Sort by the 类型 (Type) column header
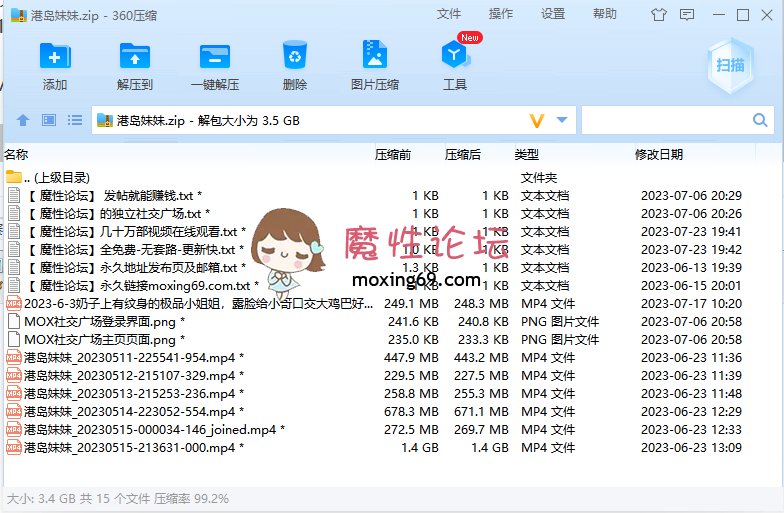 tap(527, 154)
